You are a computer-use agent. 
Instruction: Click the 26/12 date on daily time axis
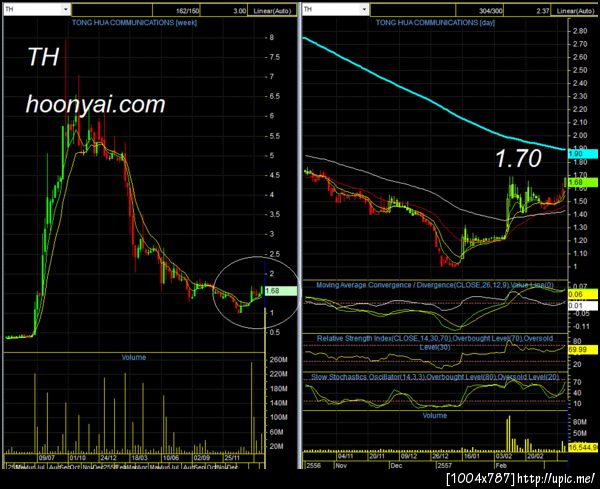(440, 456)
